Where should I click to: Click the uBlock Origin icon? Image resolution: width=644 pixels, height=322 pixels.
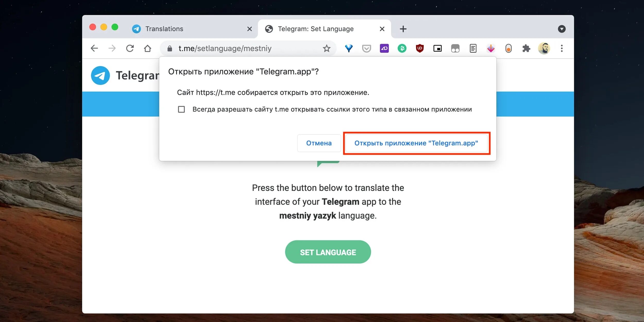click(x=419, y=48)
